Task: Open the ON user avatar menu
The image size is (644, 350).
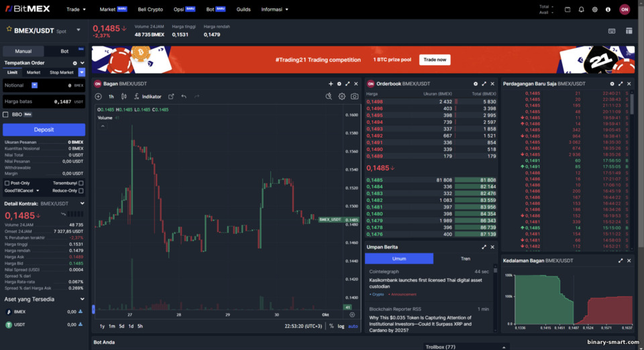Action: point(625,9)
